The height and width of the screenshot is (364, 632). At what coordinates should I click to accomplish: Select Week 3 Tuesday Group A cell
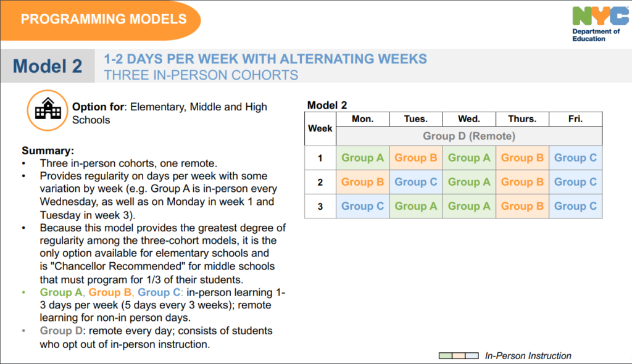point(415,206)
